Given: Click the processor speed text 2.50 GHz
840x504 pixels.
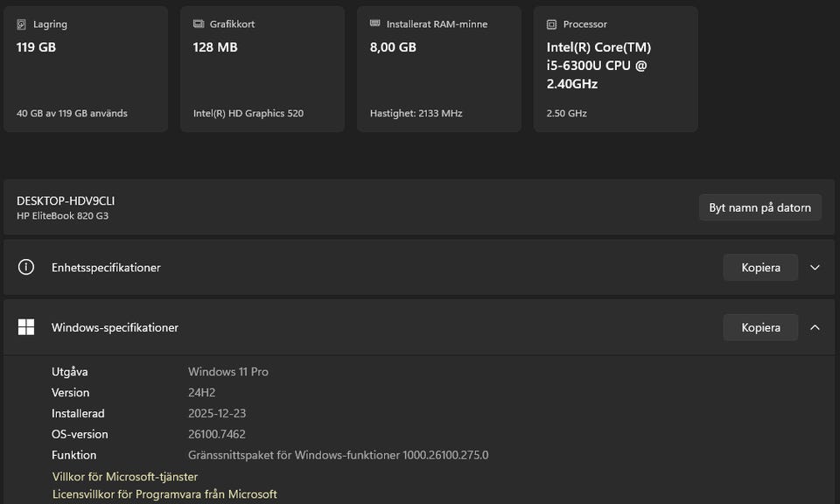Looking at the screenshot, I should (566, 113).
